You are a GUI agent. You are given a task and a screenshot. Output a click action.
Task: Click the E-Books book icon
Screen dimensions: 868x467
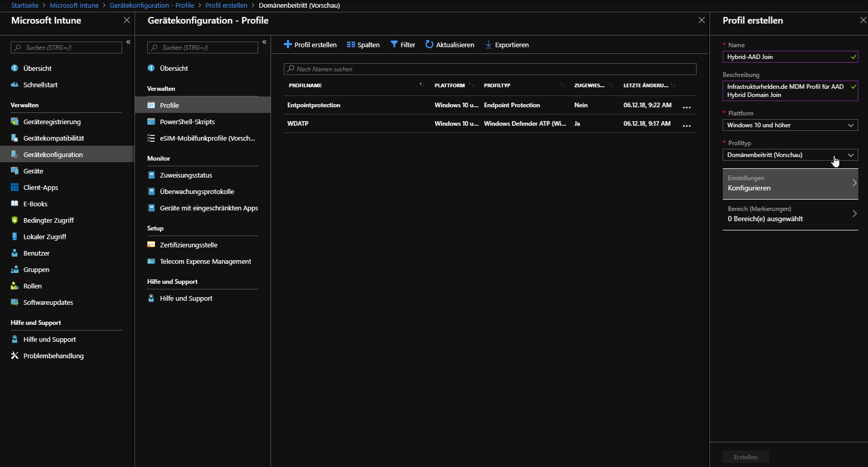point(14,204)
